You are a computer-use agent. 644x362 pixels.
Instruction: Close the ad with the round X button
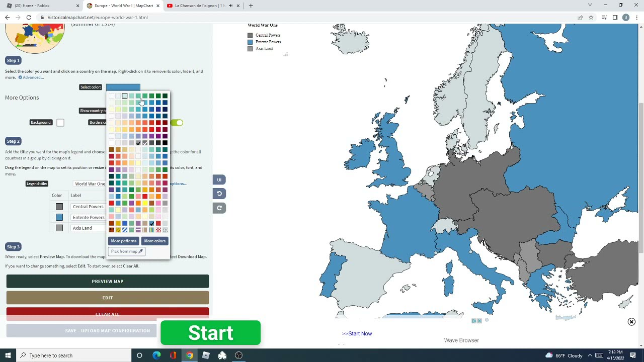631,322
